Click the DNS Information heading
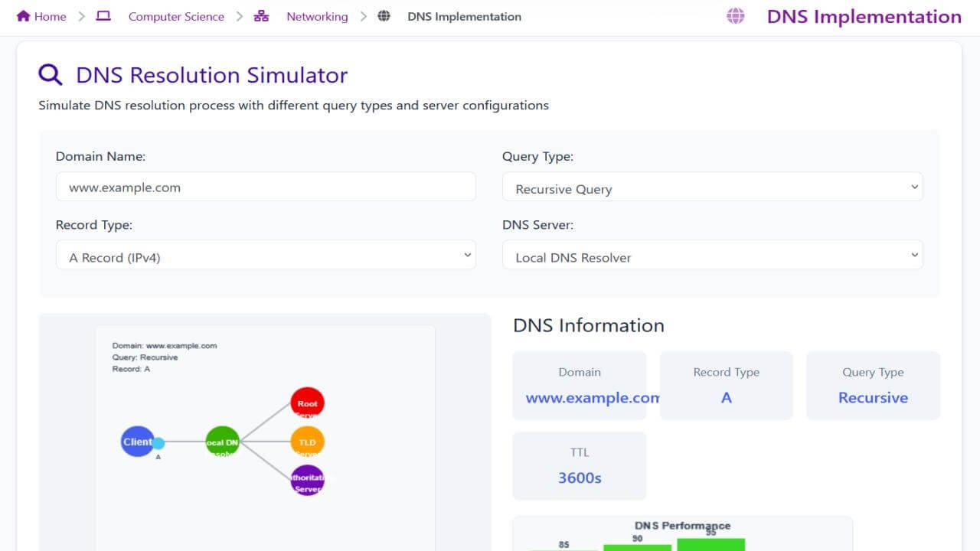This screenshot has width=980, height=551. pyautogui.click(x=589, y=325)
